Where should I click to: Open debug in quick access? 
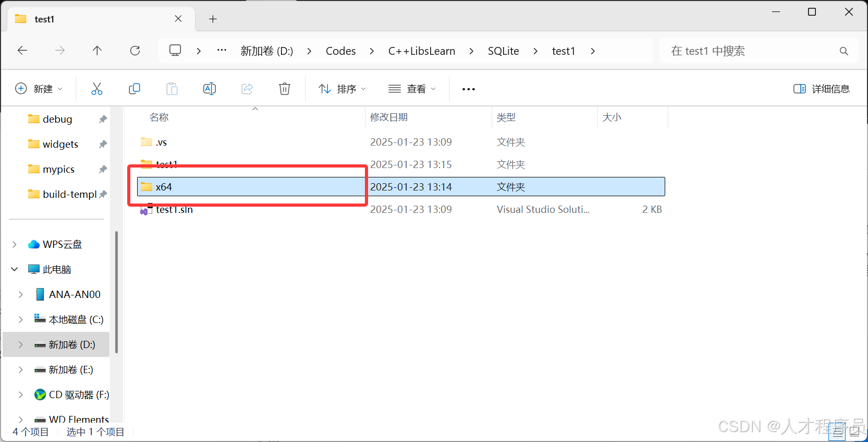click(x=57, y=119)
